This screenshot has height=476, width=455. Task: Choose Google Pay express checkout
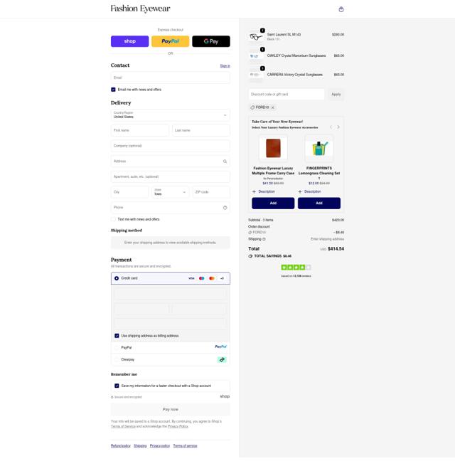click(210, 41)
